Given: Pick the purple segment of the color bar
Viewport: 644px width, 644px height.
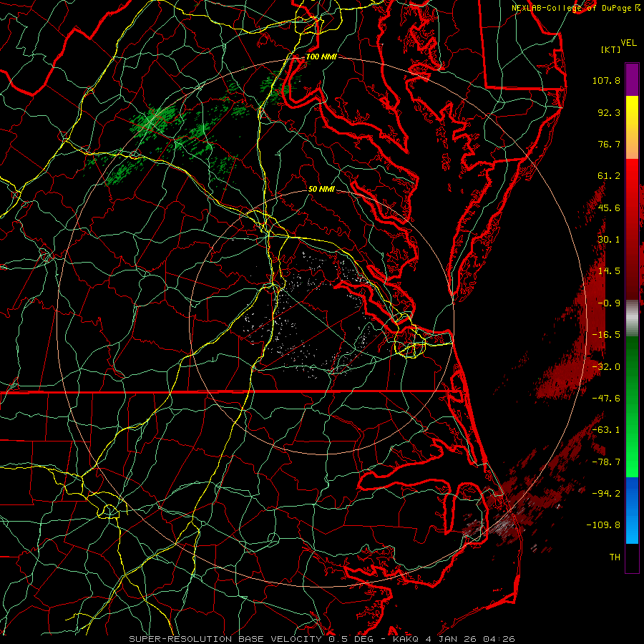Looking at the screenshot, I should (632, 79).
